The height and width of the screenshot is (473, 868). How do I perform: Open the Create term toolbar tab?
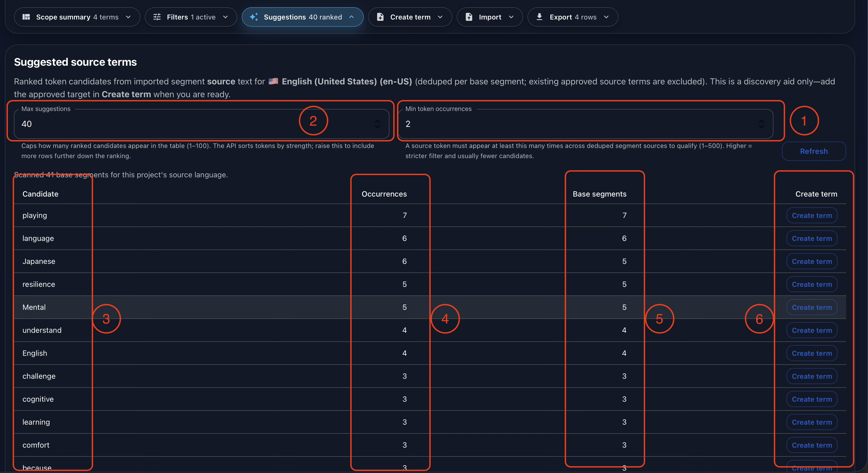tap(410, 17)
